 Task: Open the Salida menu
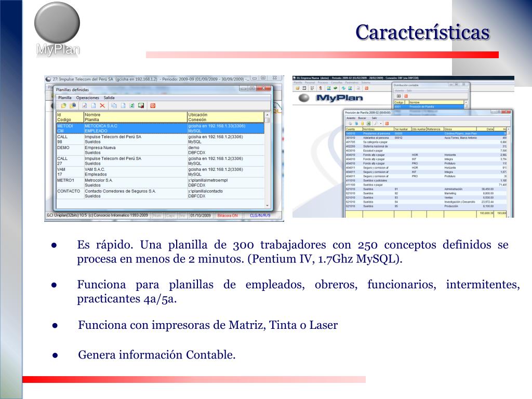click(109, 98)
